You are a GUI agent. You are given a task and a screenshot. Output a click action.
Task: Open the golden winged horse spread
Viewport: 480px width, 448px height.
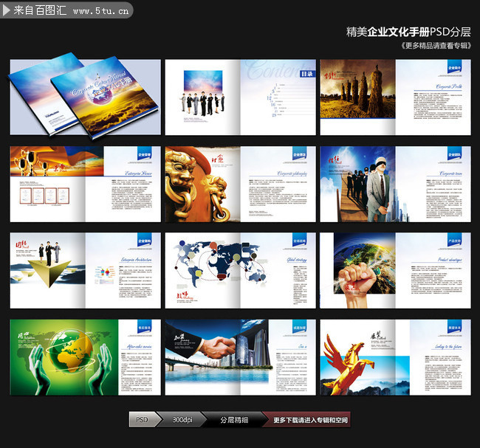pyautogui.click(x=396, y=357)
